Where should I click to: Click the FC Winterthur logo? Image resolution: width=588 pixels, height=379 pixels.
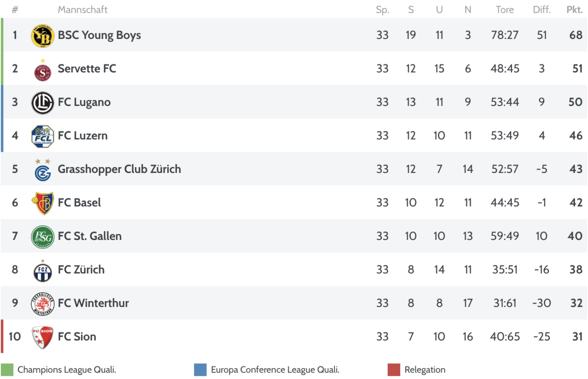pyautogui.click(x=43, y=304)
